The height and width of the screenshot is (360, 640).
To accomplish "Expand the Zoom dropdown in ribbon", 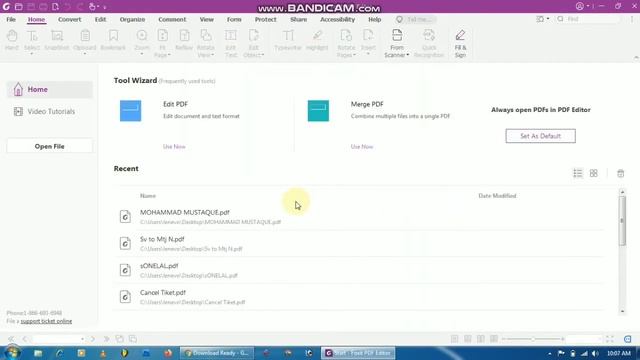I will pyautogui.click(x=142, y=53).
